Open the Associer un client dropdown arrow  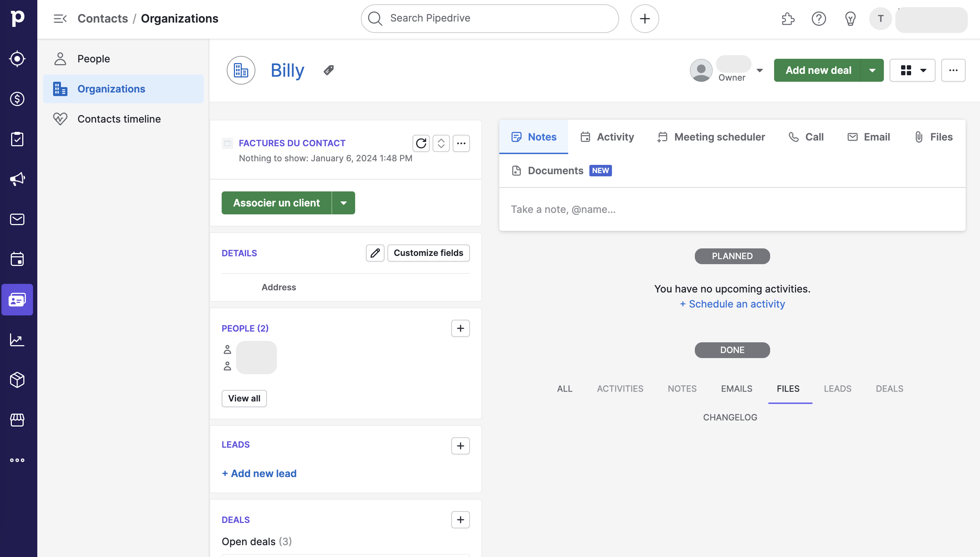[x=343, y=203]
